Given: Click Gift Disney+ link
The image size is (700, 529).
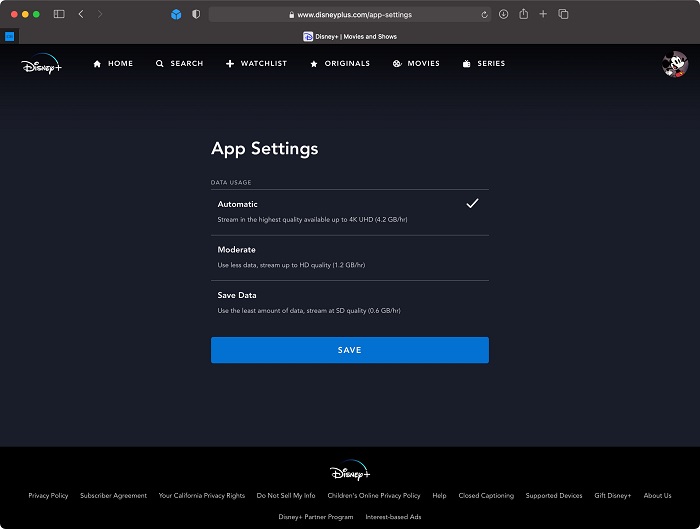Looking at the screenshot, I should [x=613, y=496].
